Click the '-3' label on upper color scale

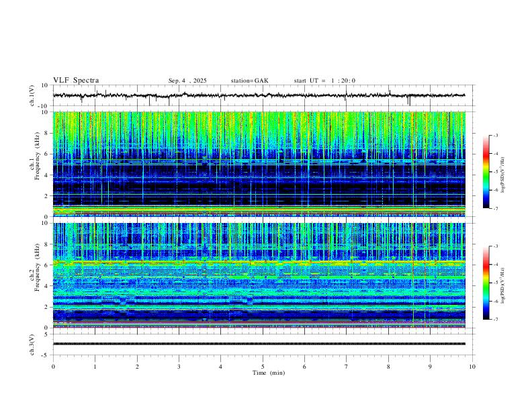point(496,135)
